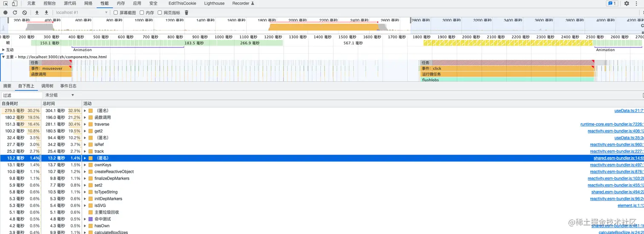This screenshot has width=644, height=234.
Task: Switch to the 安全 panel tab
Action: click(x=153, y=3)
